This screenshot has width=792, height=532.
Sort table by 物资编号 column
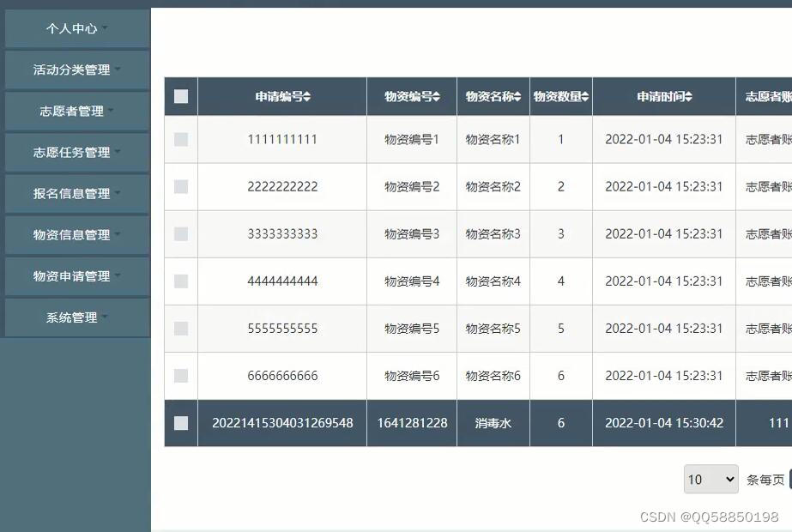tap(411, 97)
